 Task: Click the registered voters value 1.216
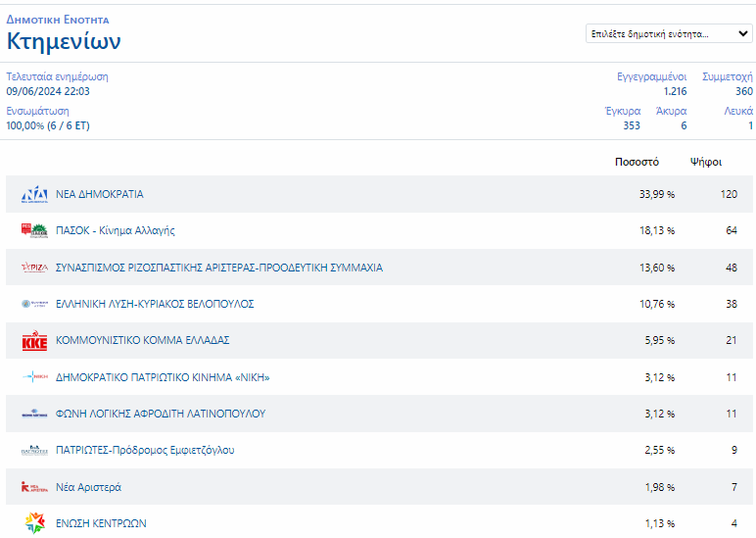click(x=675, y=92)
